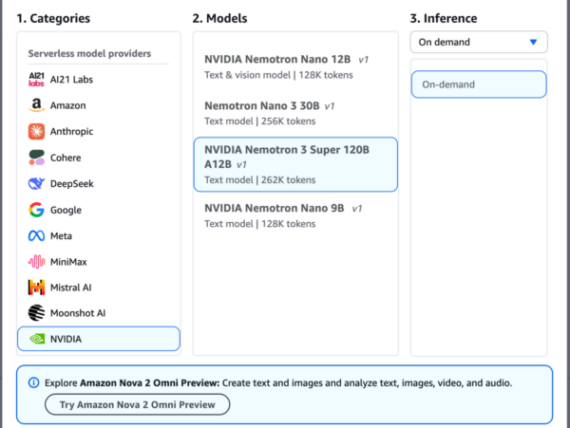Select NVIDIA Nemotron 3 Super 120B model
The image size is (570, 428).
pos(295,164)
